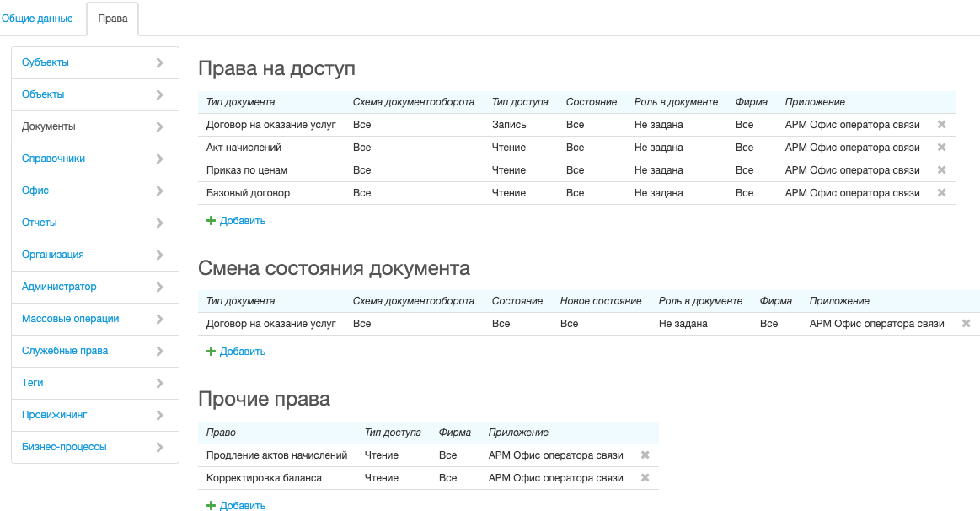980x511 pixels.
Task: Click Добавить link under Прочие права
Action: (x=243, y=505)
